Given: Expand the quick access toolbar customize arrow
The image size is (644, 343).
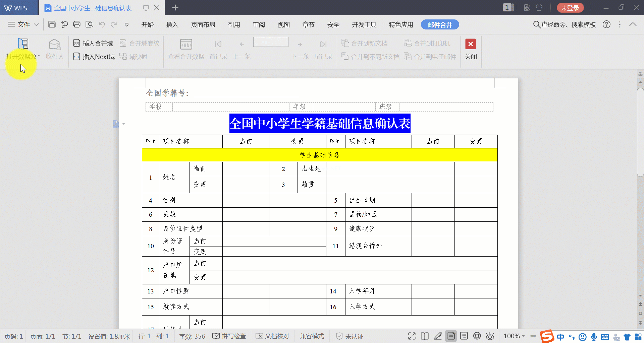Looking at the screenshot, I should point(127,24).
